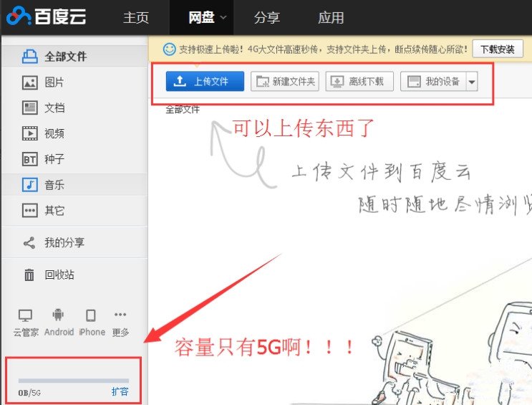Screen dimensions: 532x405
Task: Click the 全部文件 breadcrumb path
Action: 183,110
